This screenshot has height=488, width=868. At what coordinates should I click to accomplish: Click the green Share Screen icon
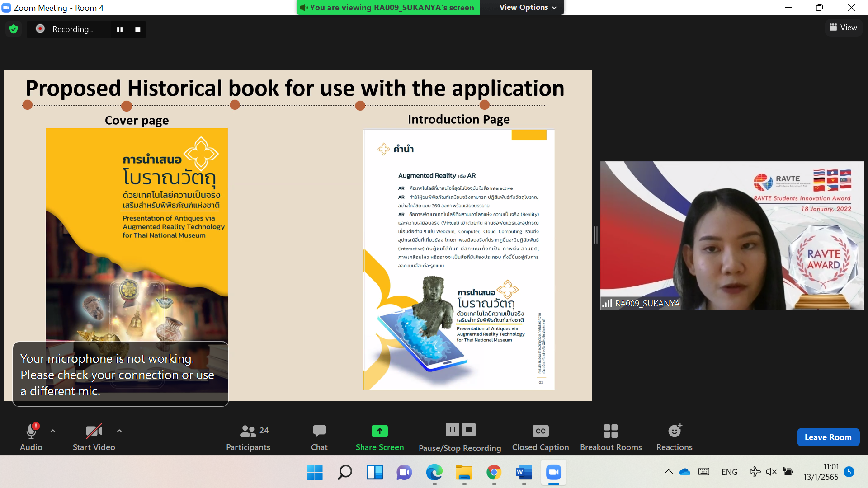[379, 431]
